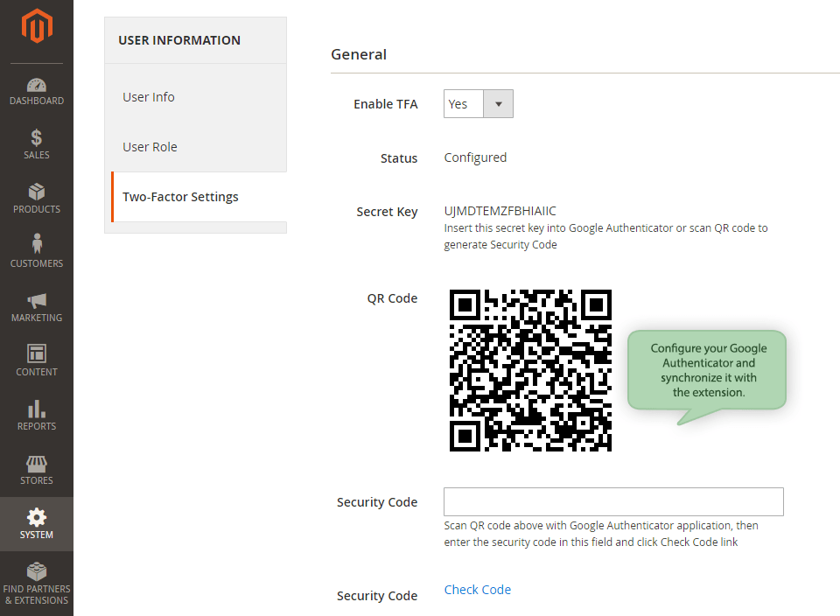Click the Check Code link
This screenshot has width=840, height=616.
[x=478, y=589]
